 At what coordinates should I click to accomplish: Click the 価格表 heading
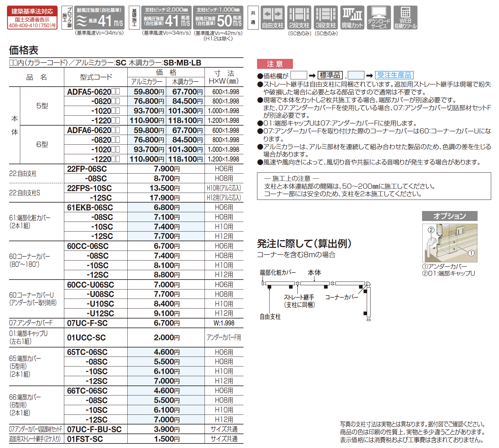point(24,50)
